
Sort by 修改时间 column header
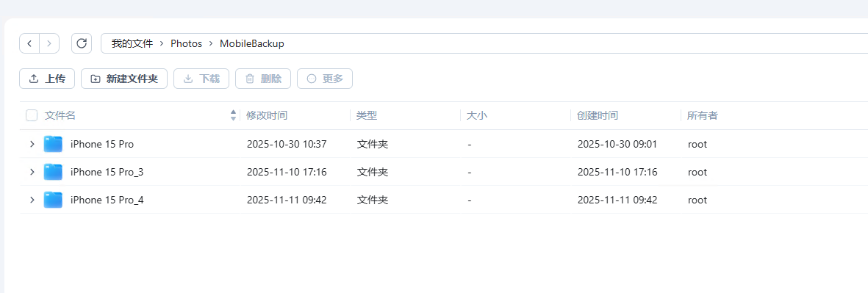tap(267, 115)
